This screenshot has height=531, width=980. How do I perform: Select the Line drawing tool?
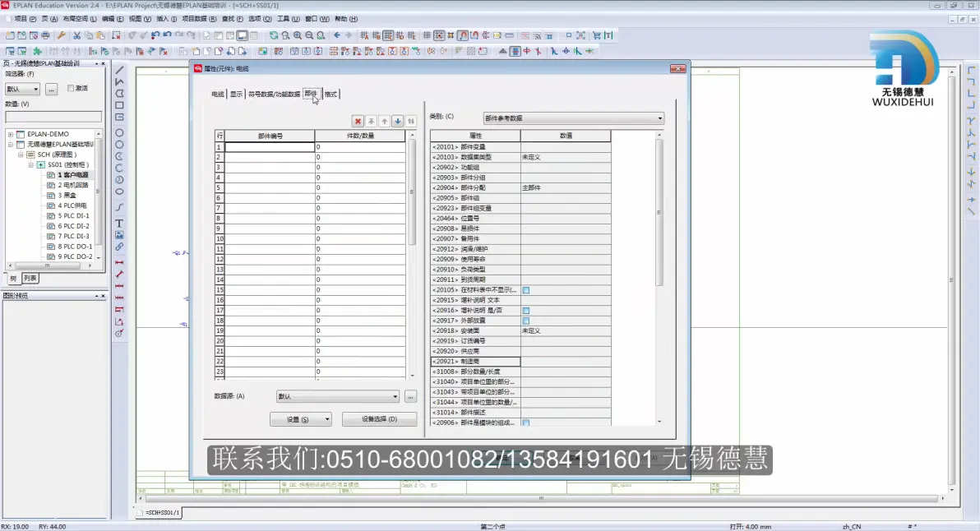click(119, 70)
